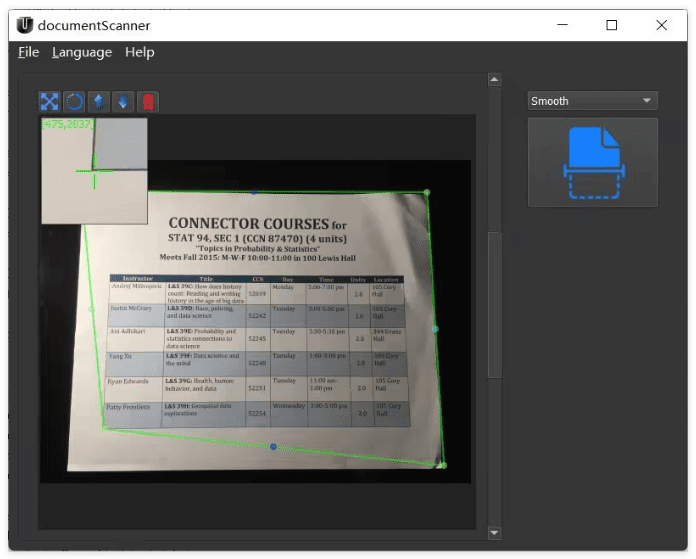Maximize the documentScanner window
The image size is (696, 559).
612,25
